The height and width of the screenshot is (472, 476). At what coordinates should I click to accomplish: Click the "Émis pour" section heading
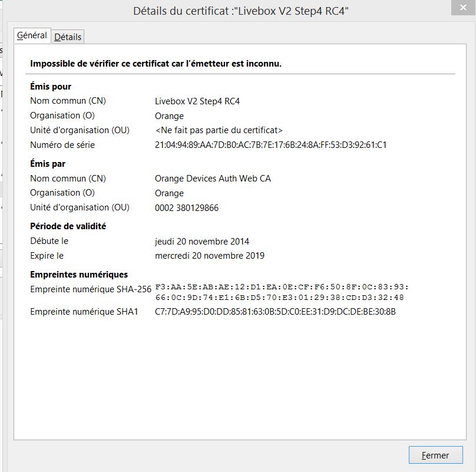click(51, 87)
